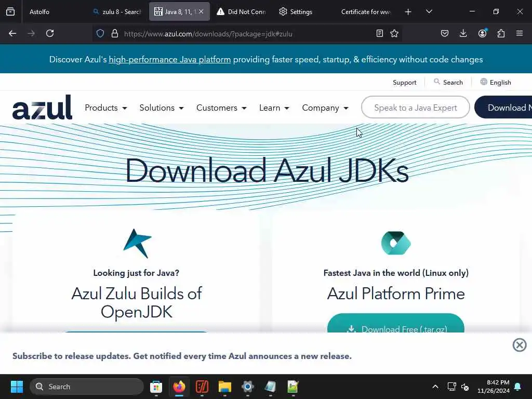Go back with the browser back arrow

pos(12,33)
